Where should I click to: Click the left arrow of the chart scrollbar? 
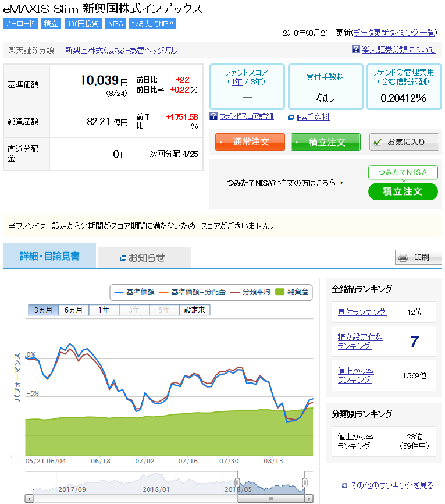coord(29,499)
